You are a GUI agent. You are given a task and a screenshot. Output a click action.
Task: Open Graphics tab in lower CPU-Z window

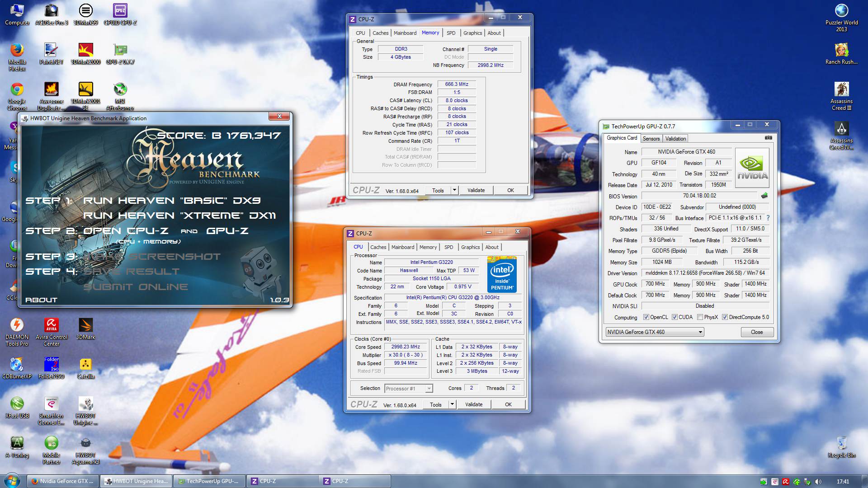(x=470, y=247)
